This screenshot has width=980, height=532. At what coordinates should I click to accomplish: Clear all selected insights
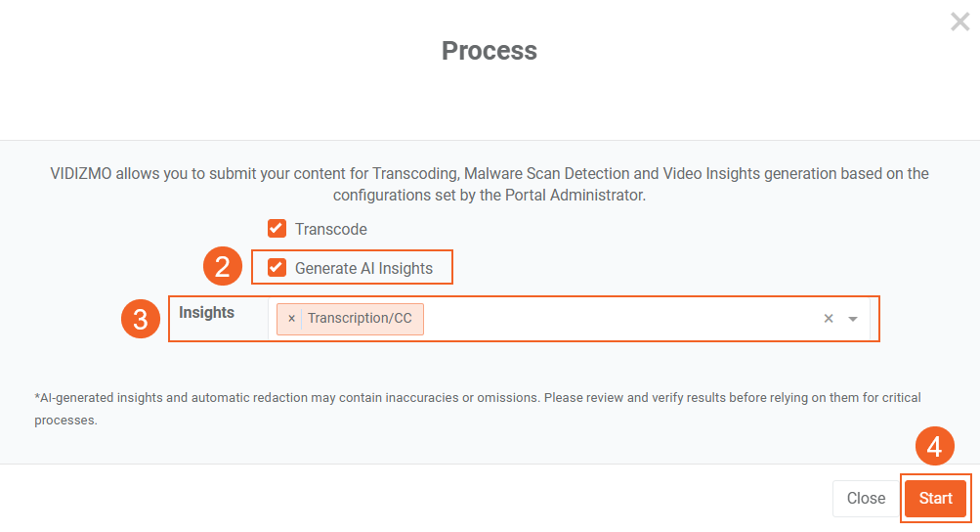829,319
